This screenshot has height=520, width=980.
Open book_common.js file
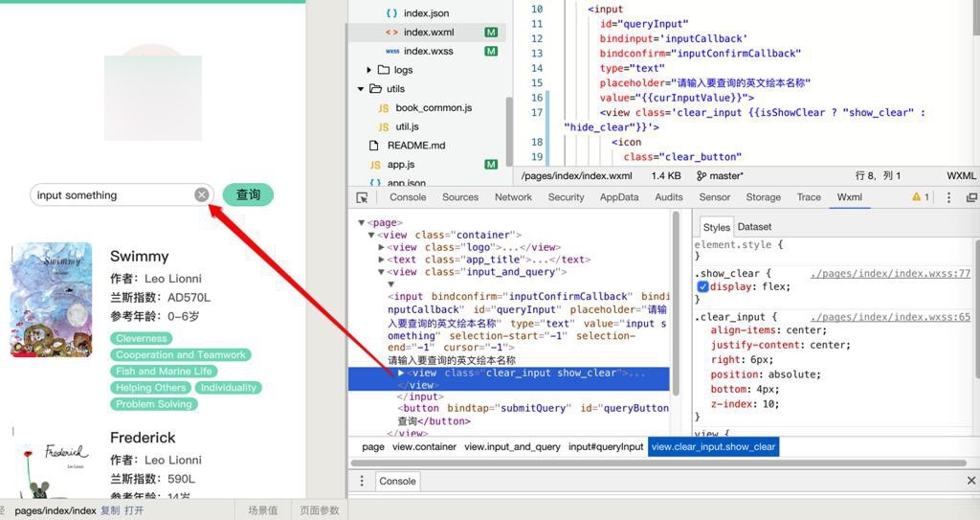(x=434, y=107)
